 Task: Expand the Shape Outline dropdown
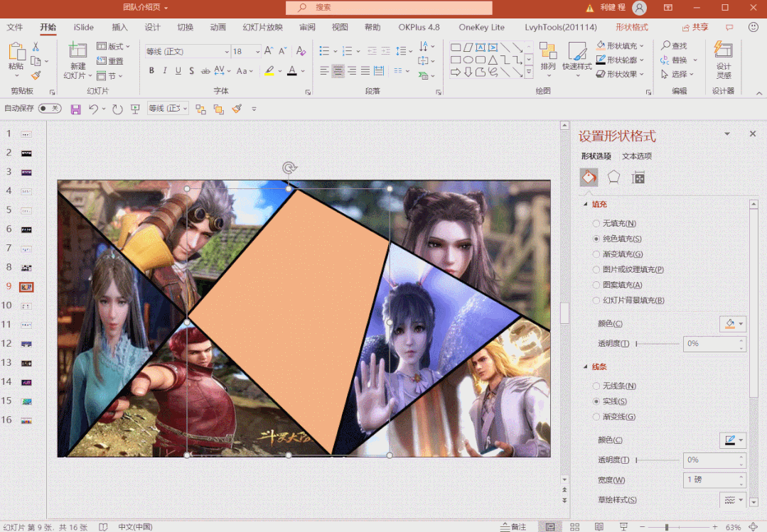642,60
